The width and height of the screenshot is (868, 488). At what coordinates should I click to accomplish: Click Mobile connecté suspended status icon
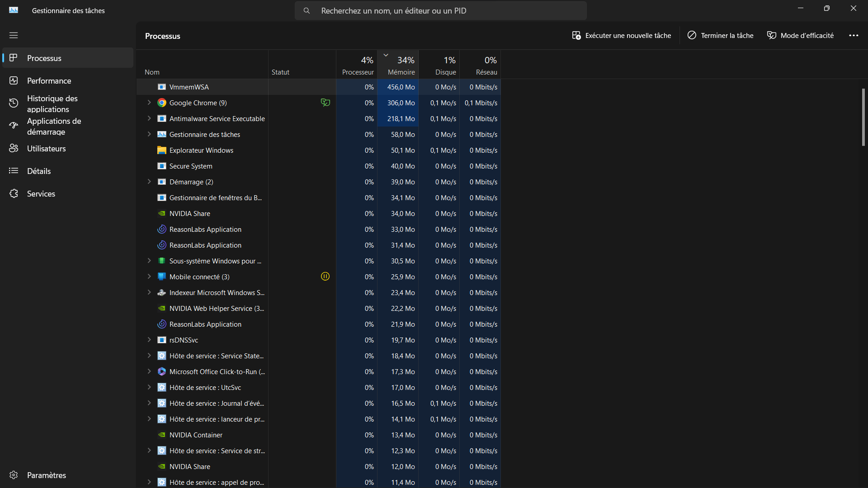pos(325,277)
